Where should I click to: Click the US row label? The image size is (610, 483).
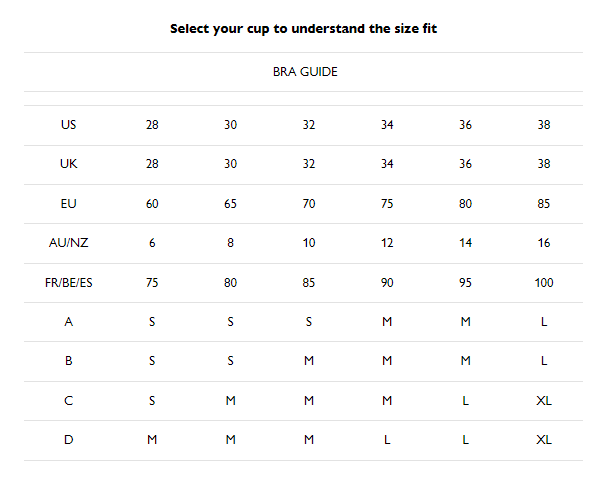point(68,125)
